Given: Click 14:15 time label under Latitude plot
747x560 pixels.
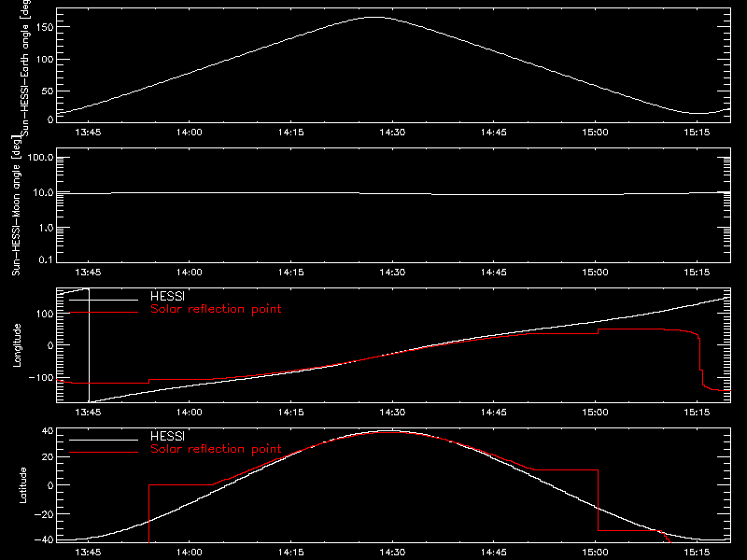Looking at the screenshot, I should pyautogui.click(x=290, y=553).
